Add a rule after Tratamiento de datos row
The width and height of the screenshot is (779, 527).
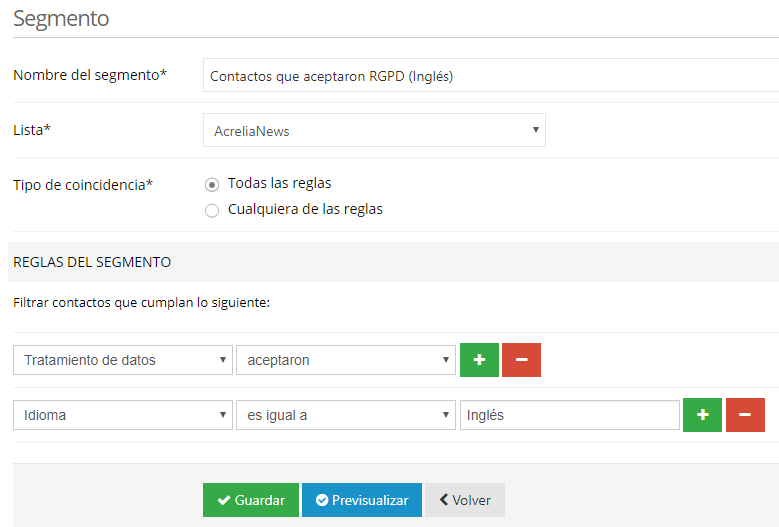(479, 360)
